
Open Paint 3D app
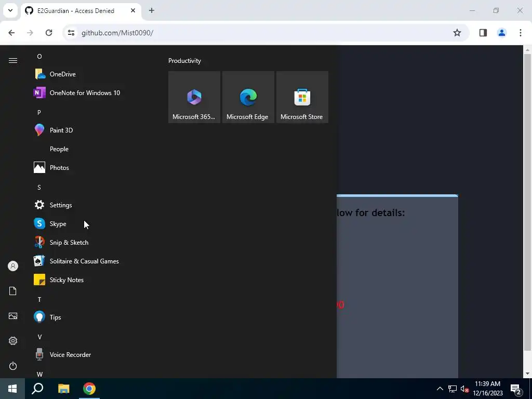[91, 130]
